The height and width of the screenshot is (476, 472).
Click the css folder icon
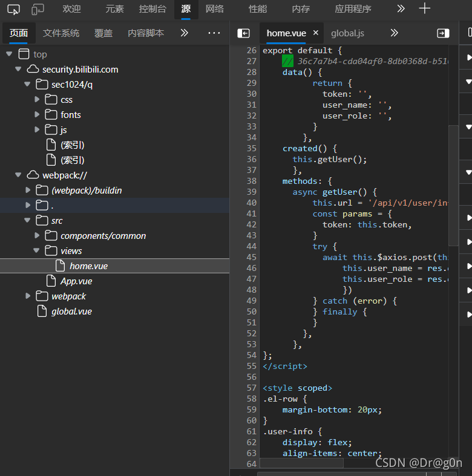(51, 99)
